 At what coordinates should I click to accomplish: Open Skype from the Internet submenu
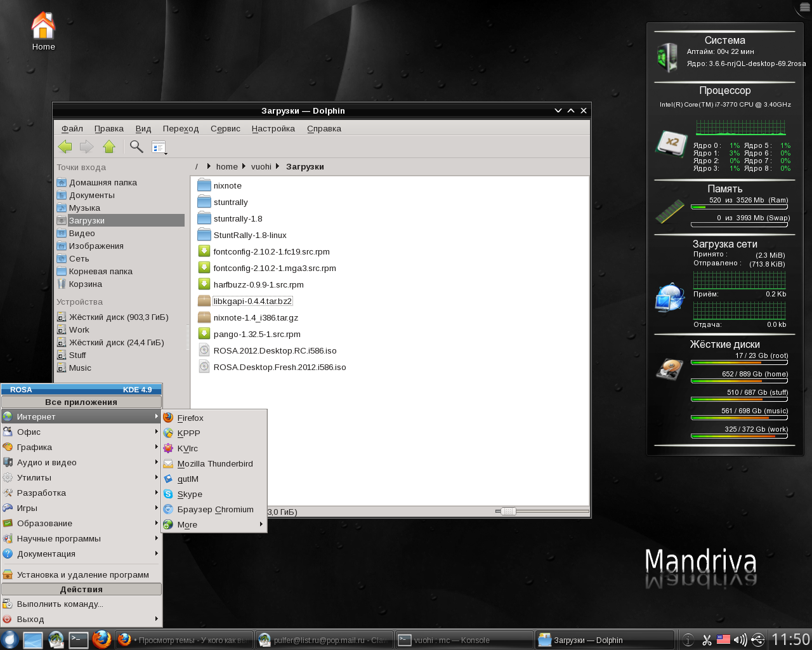pyautogui.click(x=190, y=494)
